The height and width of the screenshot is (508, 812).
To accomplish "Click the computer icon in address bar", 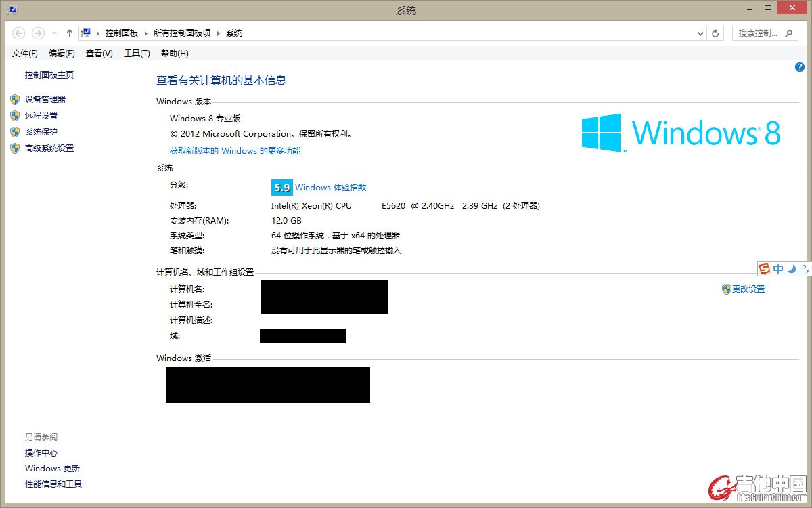I will (x=87, y=33).
